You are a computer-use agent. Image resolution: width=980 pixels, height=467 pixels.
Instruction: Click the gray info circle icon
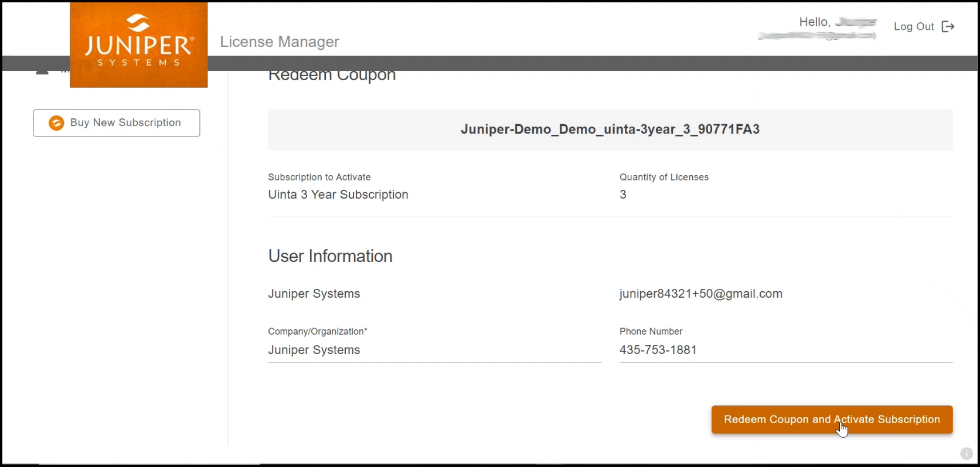point(966,454)
